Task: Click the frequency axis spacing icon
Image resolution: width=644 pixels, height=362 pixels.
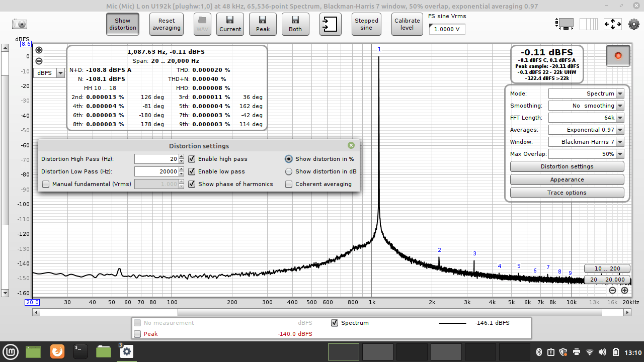Action: (589, 24)
